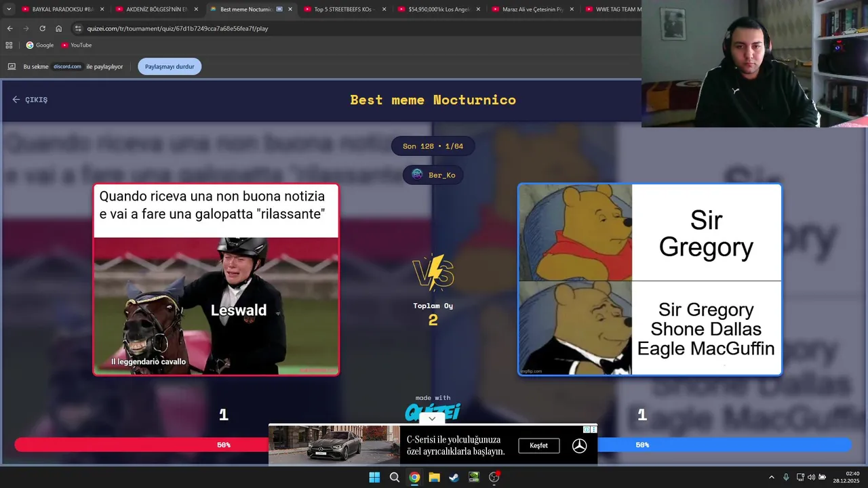
Task: Open the Quizei logo link
Action: (433, 411)
